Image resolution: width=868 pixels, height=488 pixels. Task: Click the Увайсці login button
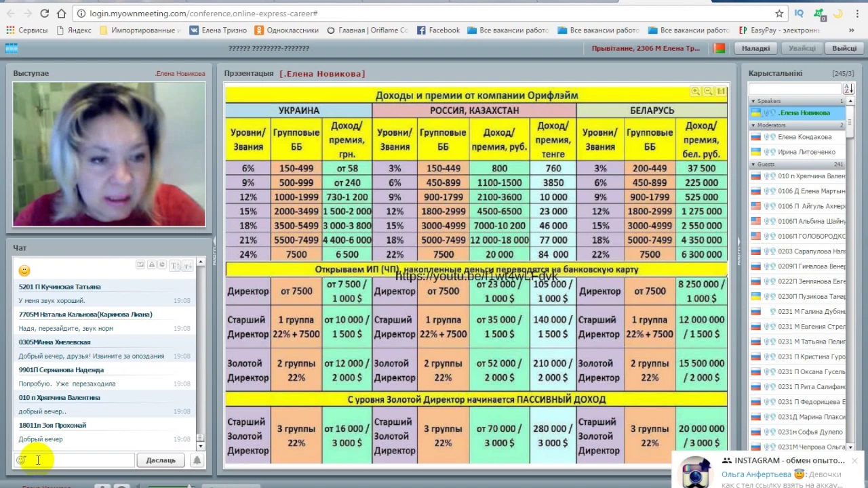(x=802, y=48)
